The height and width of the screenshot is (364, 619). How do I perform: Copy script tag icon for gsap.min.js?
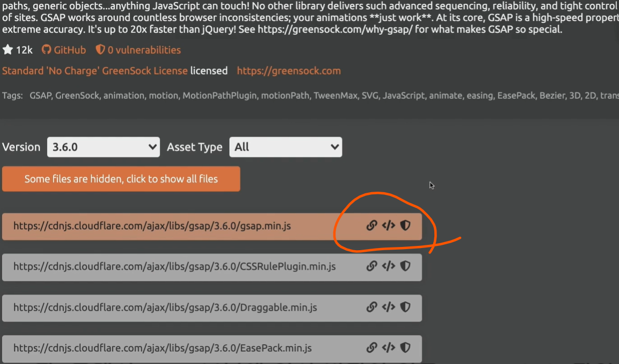tap(389, 225)
